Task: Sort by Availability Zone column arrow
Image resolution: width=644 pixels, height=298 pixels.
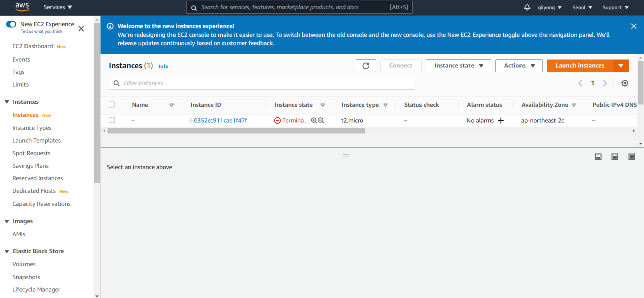Action: (574, 105)
